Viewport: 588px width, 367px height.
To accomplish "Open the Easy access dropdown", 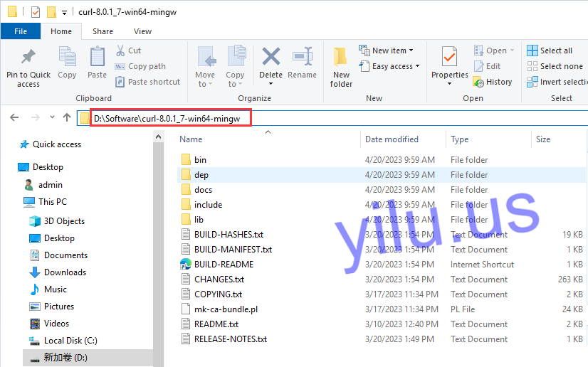I will pyautogui.click(x=389, y=66).
